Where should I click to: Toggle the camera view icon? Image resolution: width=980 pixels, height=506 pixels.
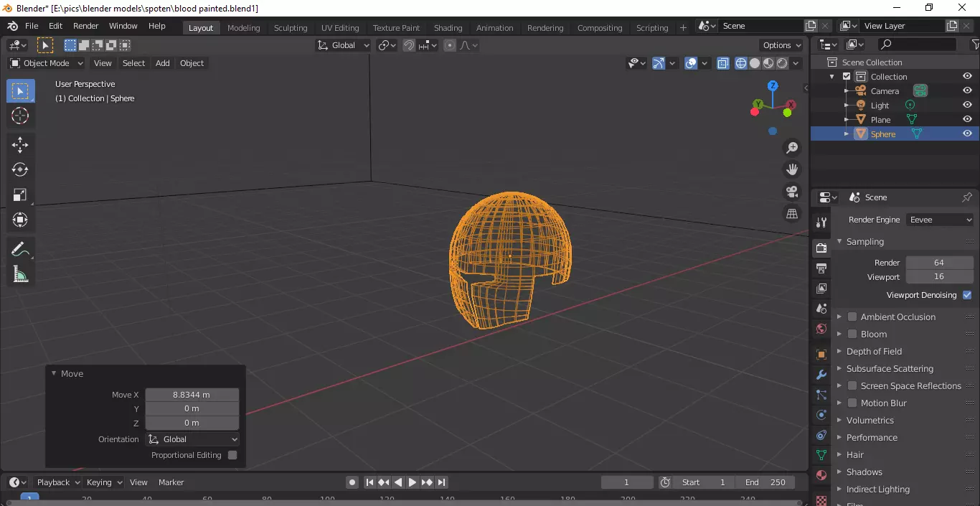tap(792, 192)
